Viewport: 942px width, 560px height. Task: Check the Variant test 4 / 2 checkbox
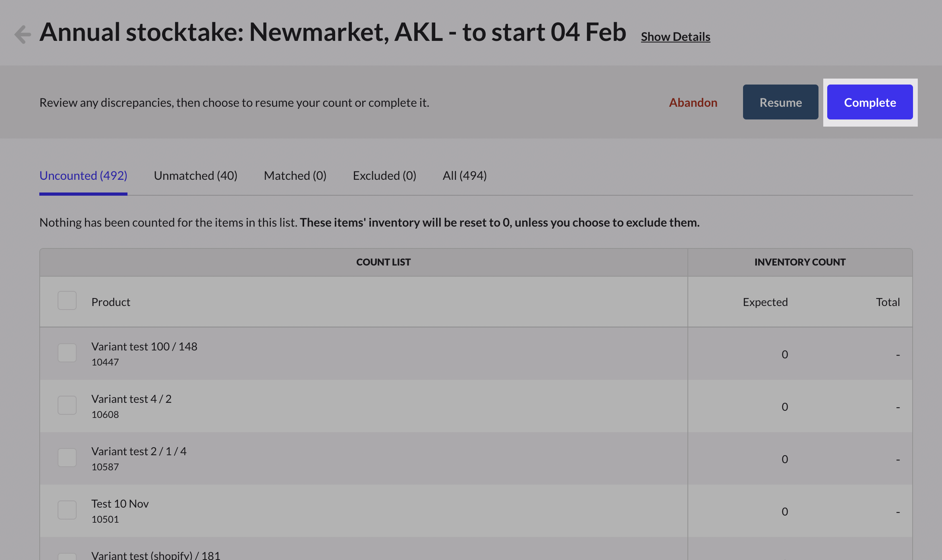point(67,405)
